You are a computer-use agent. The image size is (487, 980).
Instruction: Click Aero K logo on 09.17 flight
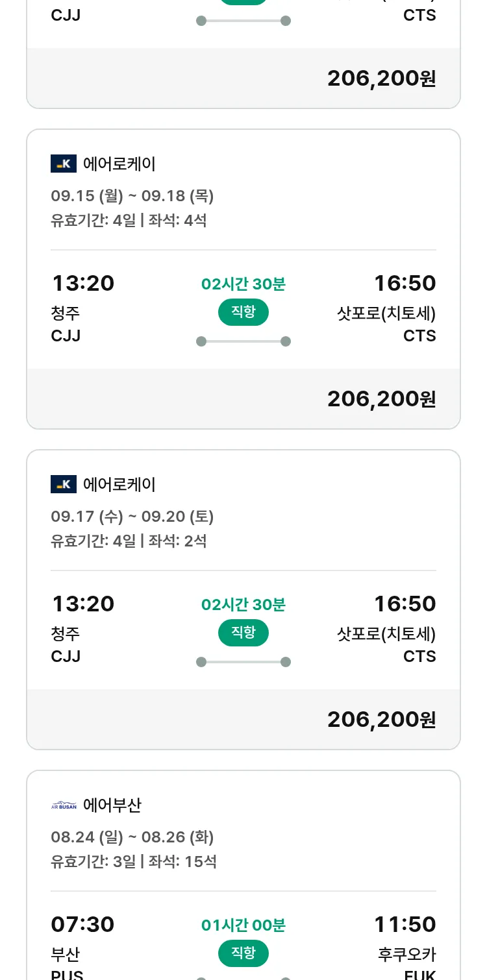click(x=64, y=484)
